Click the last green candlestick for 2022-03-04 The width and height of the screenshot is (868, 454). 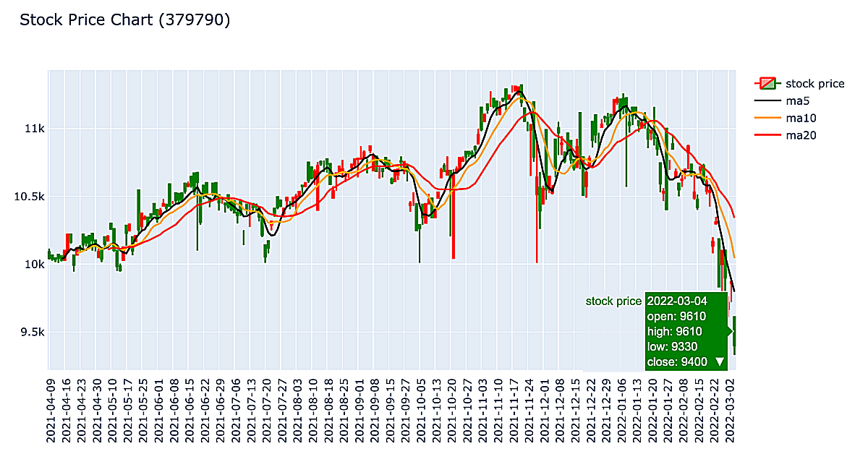[735, 335]
